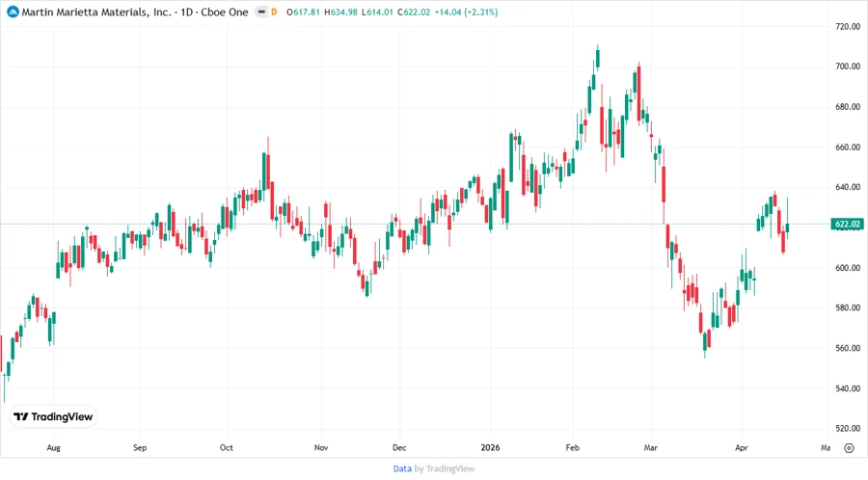Click the TradingView logo badge

tap(54, 416)
